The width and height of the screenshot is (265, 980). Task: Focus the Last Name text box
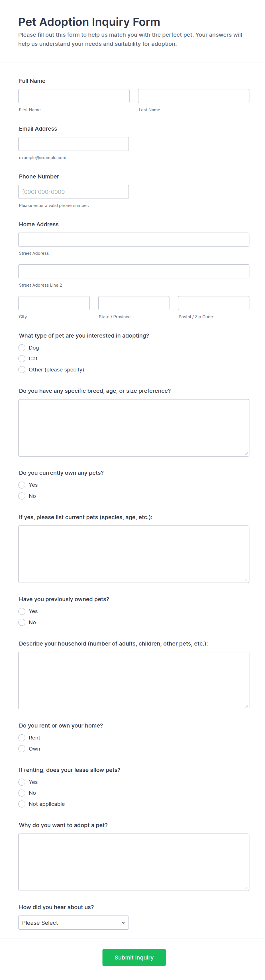193,96
